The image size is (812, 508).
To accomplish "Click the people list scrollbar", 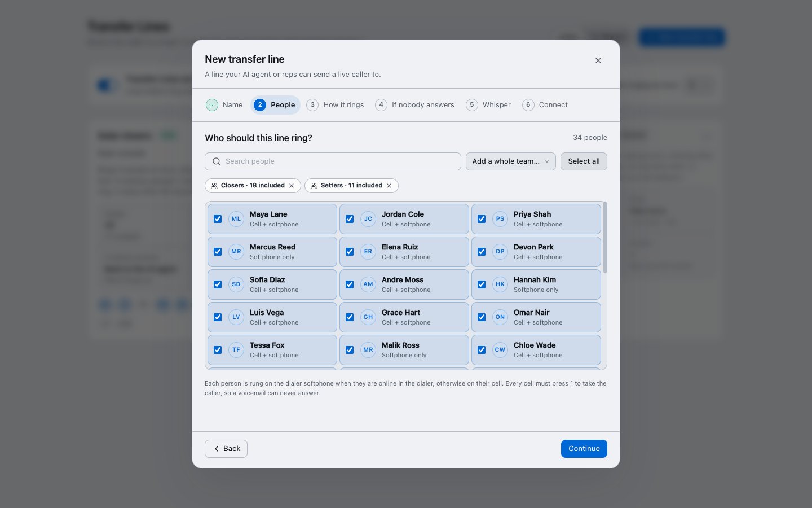I will [x=605, y=238].
